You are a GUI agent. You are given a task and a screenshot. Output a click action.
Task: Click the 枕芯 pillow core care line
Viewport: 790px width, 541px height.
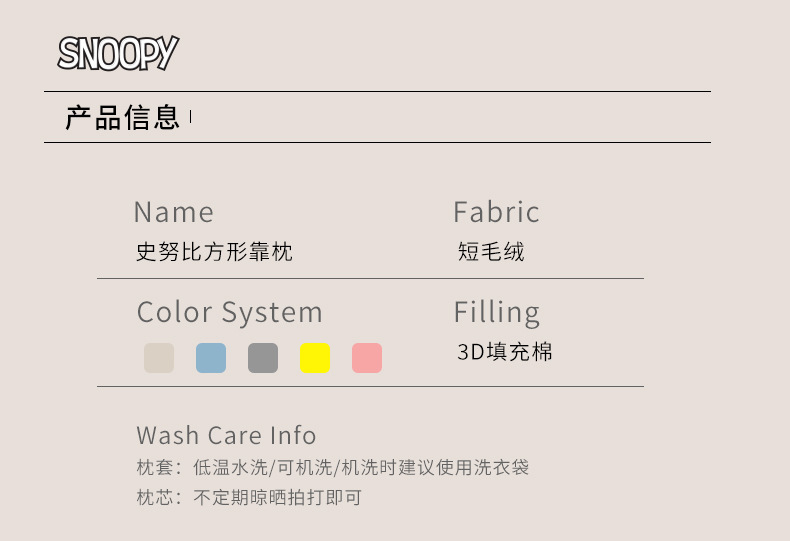coord(249,497)
